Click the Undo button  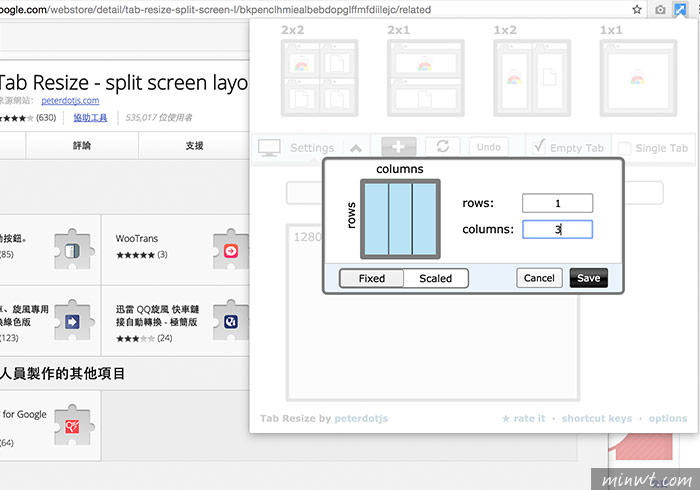click(x=489, y=147)
